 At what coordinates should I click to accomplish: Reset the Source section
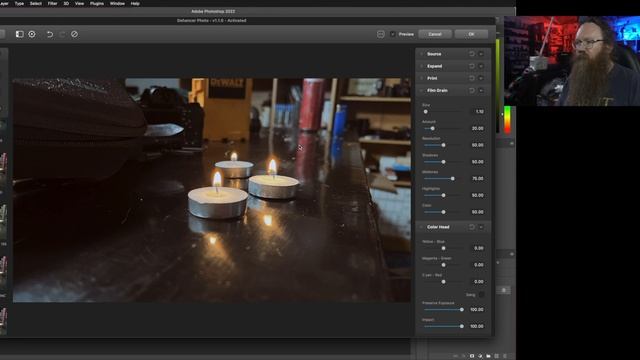click(x=471, y=54)
